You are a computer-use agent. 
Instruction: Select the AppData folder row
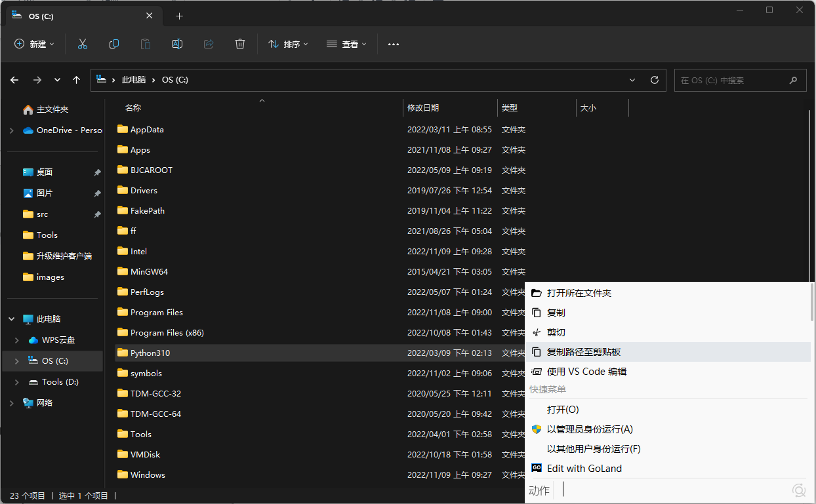coord(320,129)
